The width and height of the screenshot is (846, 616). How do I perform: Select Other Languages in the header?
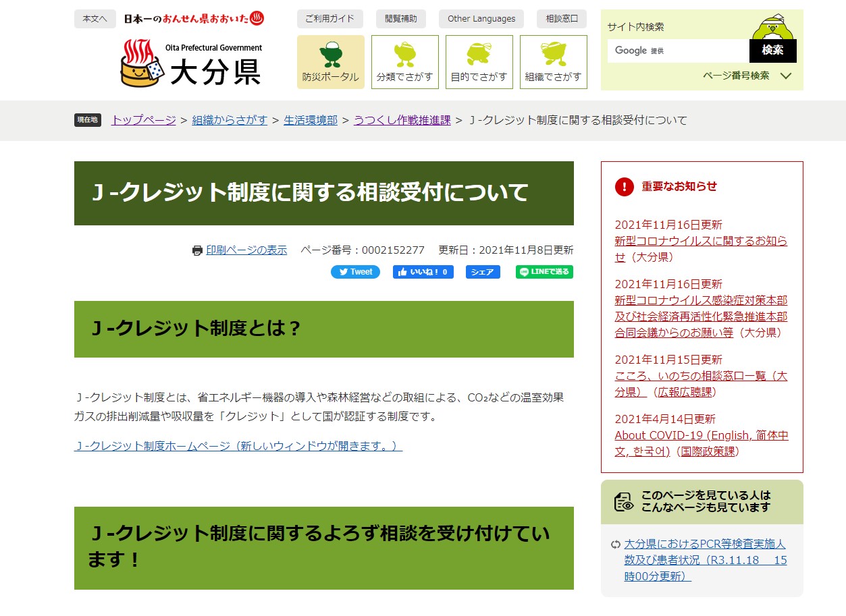coord(481,19)
